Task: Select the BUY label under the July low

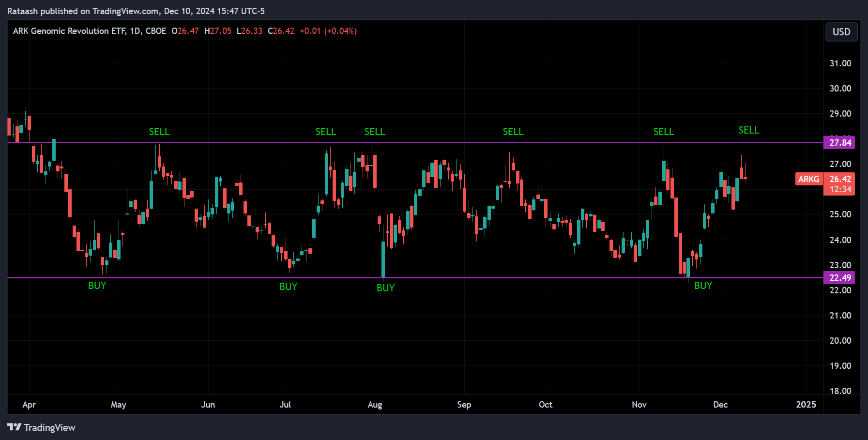Action: pos(288,287)
